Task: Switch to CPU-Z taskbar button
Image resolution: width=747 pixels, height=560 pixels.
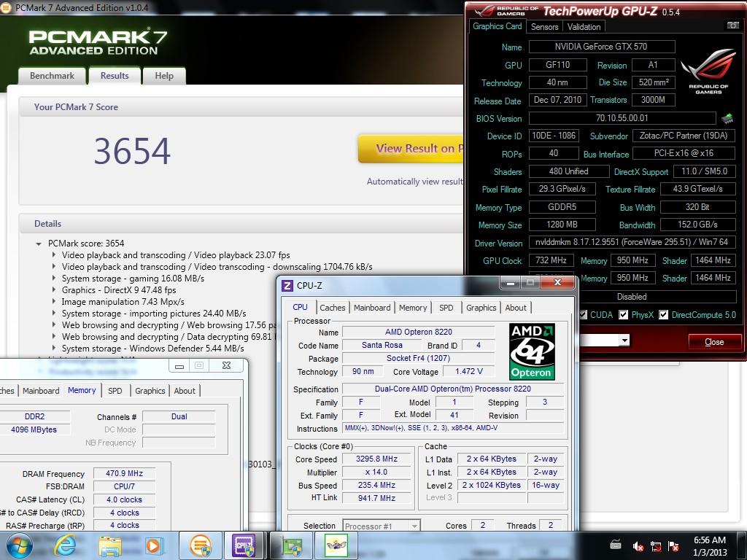Action: [244, 545]
